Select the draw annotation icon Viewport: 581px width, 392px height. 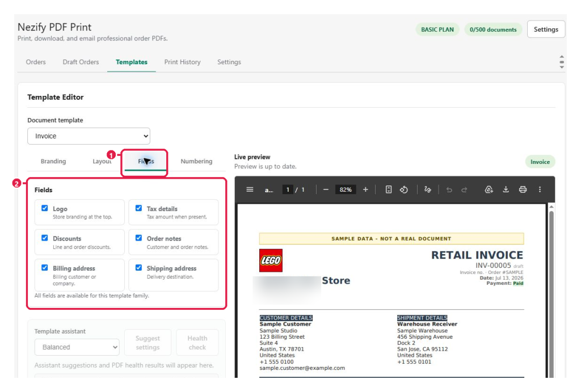click(x=428, y=189)
